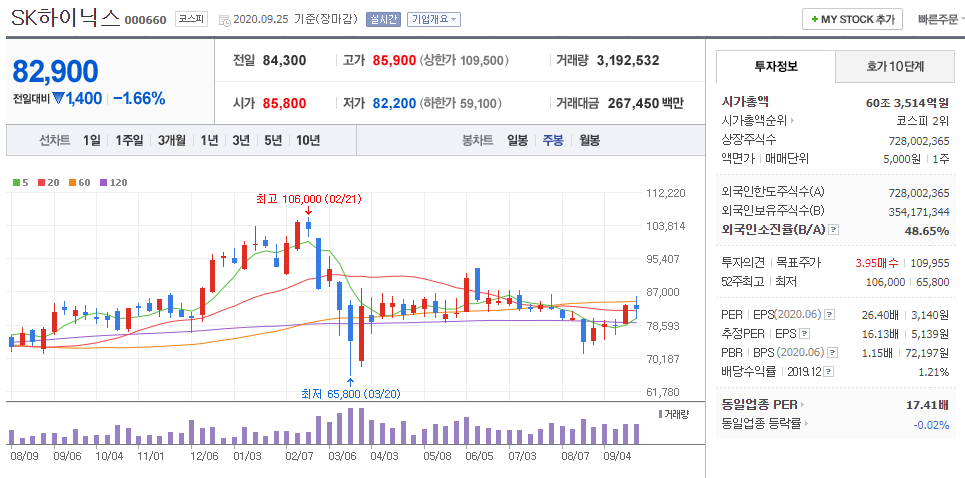Click the 실시간 real-time button

click(383, 20)
